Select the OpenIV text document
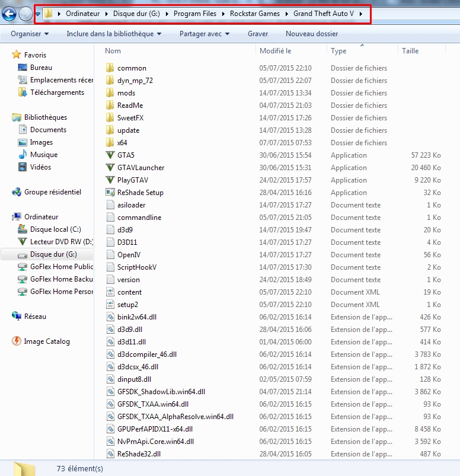The width and height of the screenshot is (460, 476). (x=129, y=255)
